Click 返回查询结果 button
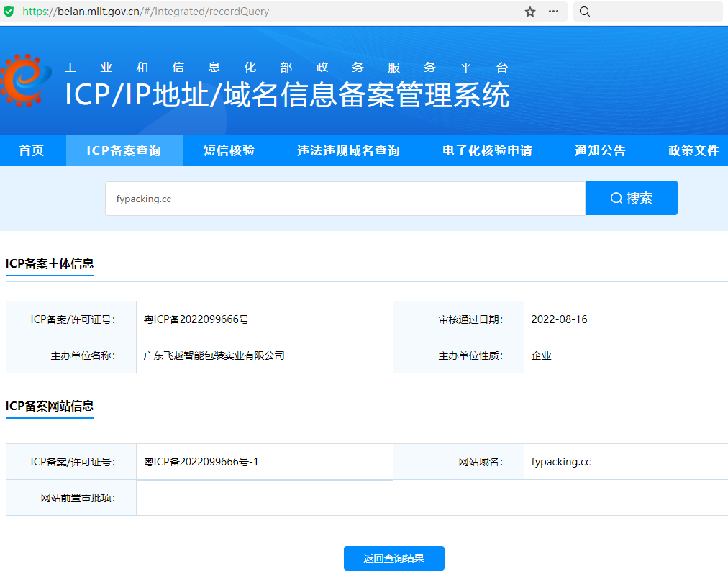The image size is (728, 577). point(393,558)
